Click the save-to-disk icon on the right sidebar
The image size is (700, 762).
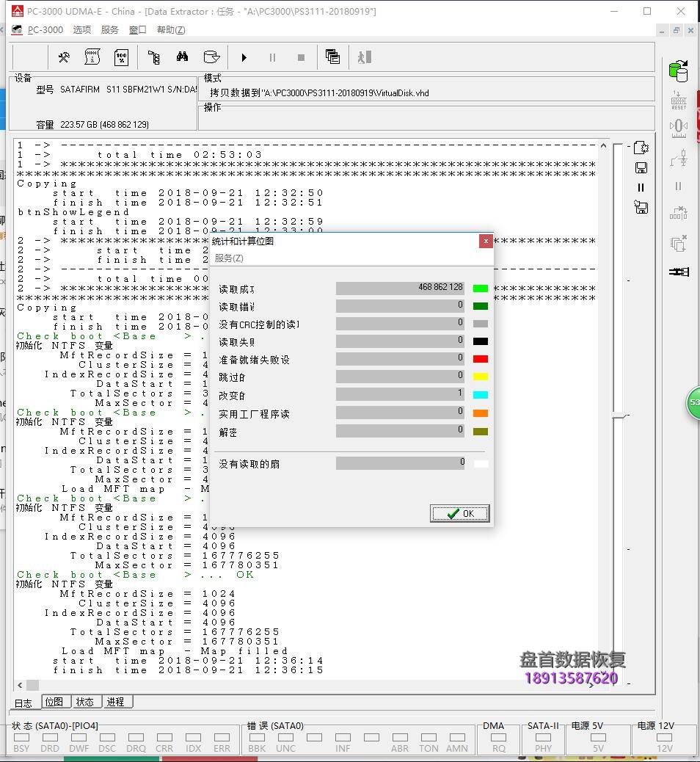(x=641, y=167)
